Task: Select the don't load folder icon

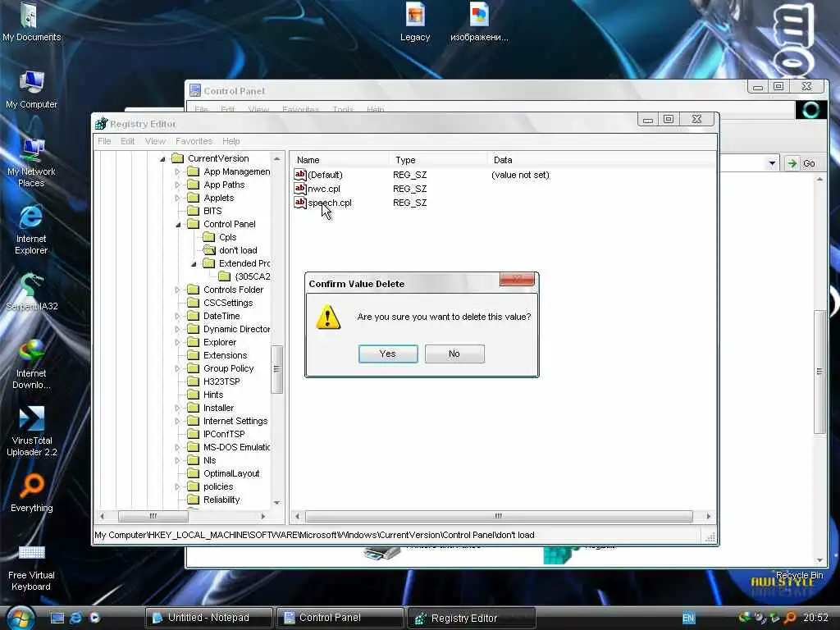Action: coord(209,250)
